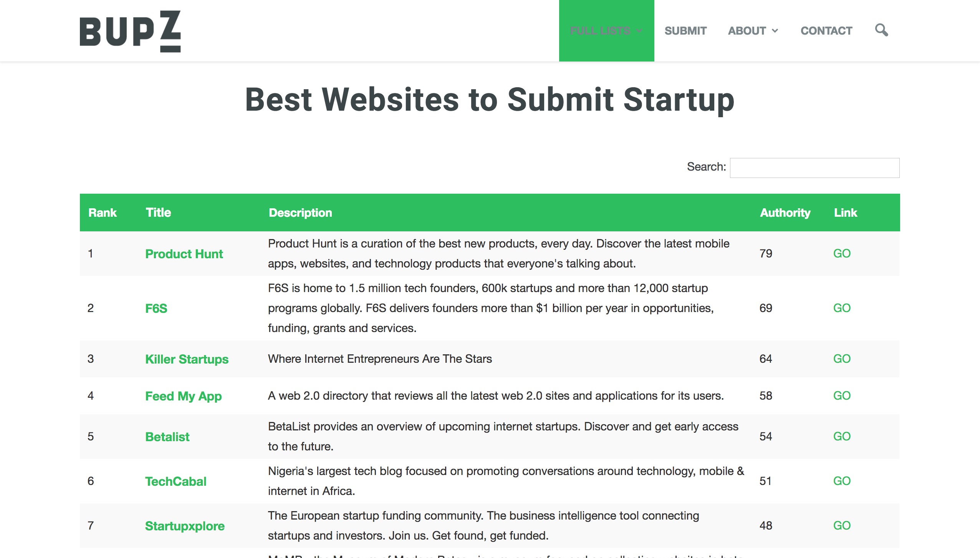This screenshot has height=558, width=980.
Task: Follow the Betalist title link
Action: tap(167, 437)
